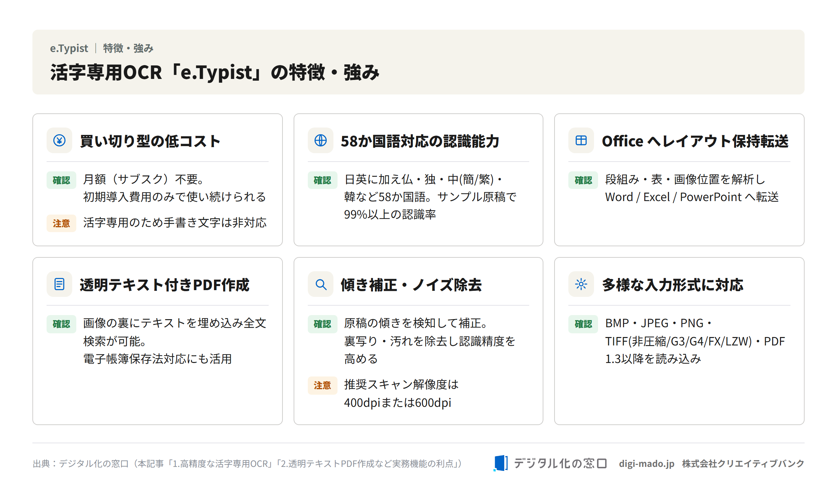The image size is (837, 504).
Task: Click the text 裏写り・汚れを除去し認識精度を
Action: click(x=429, y=341)
